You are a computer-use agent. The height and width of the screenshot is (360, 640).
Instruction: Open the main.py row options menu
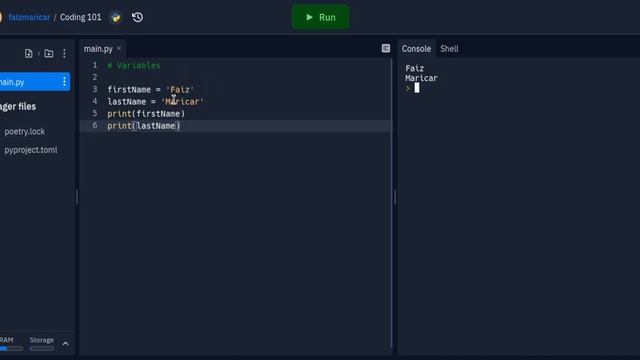tap(64, 82)
